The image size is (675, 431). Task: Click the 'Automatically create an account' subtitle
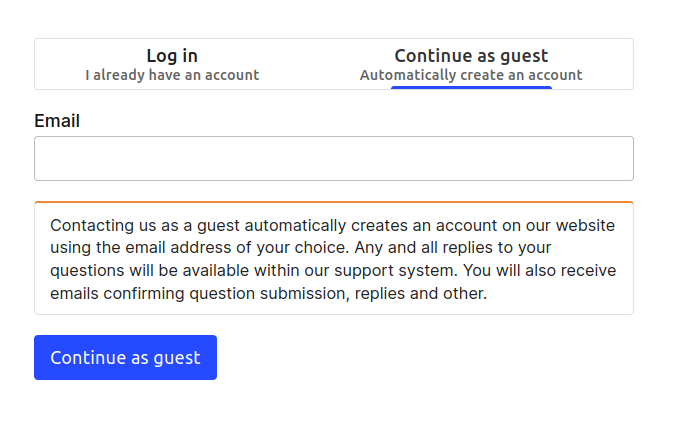pyautogui.click(x=471, y=75)
